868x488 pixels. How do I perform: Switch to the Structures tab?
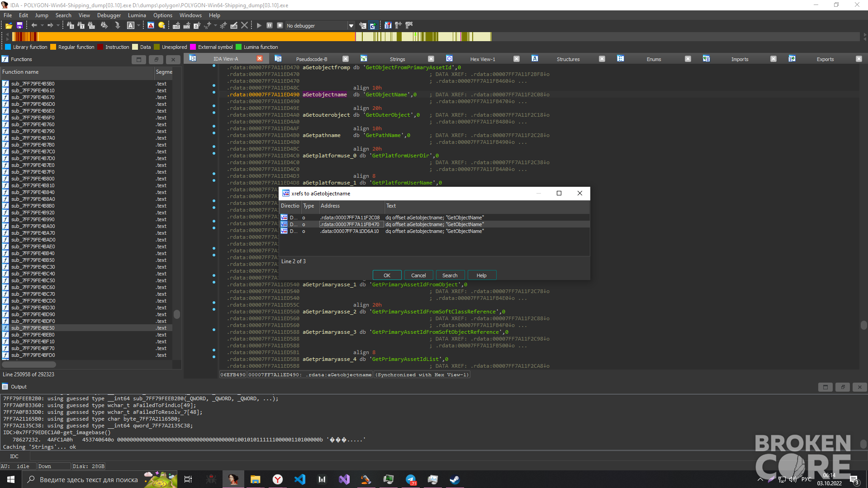(x=568, y=59)
